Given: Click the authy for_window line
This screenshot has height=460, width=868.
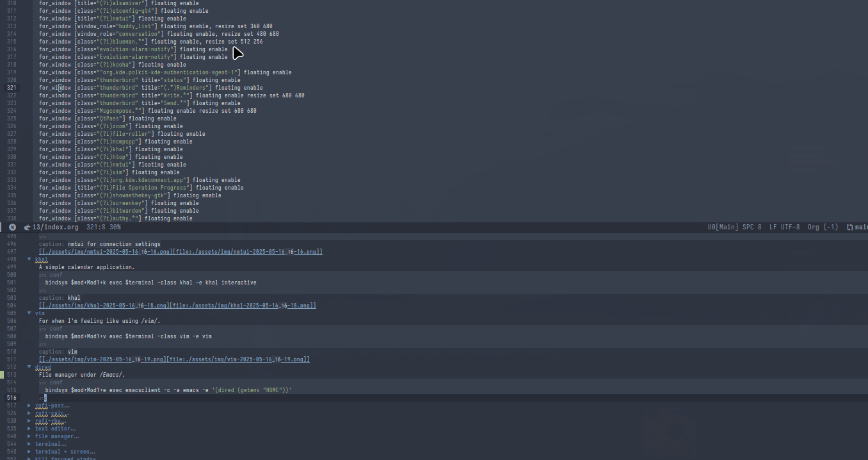Looking at the screenshot, I should click(x=115, y=218).
